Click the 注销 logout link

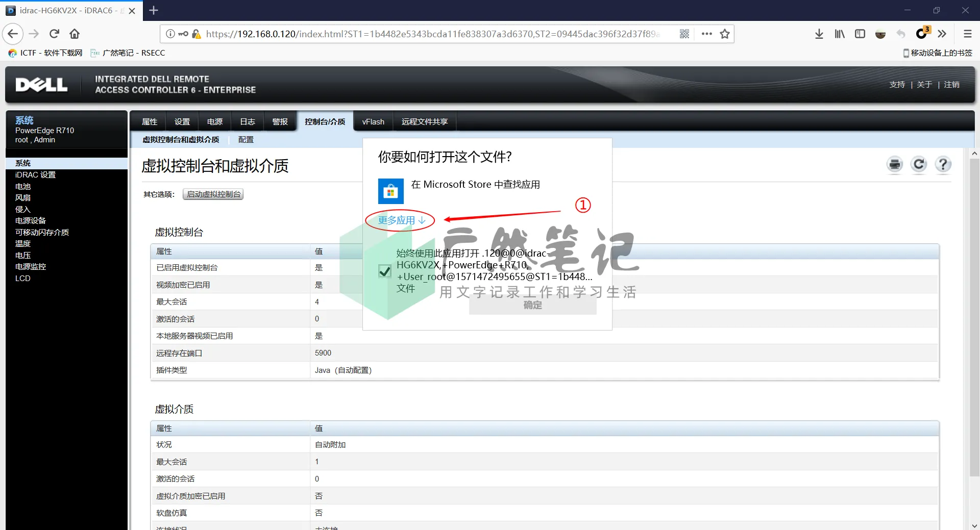(952, 85)
